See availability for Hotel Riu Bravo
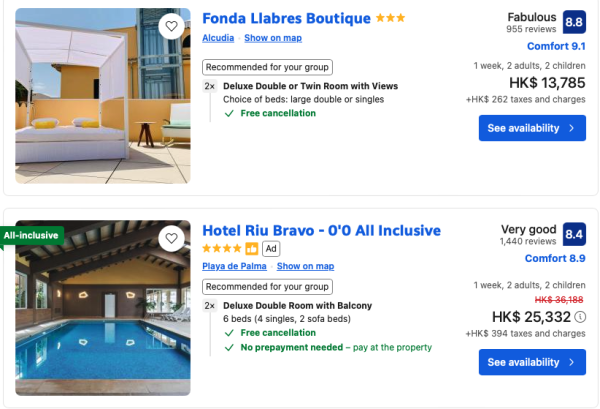 coord(532,361)
